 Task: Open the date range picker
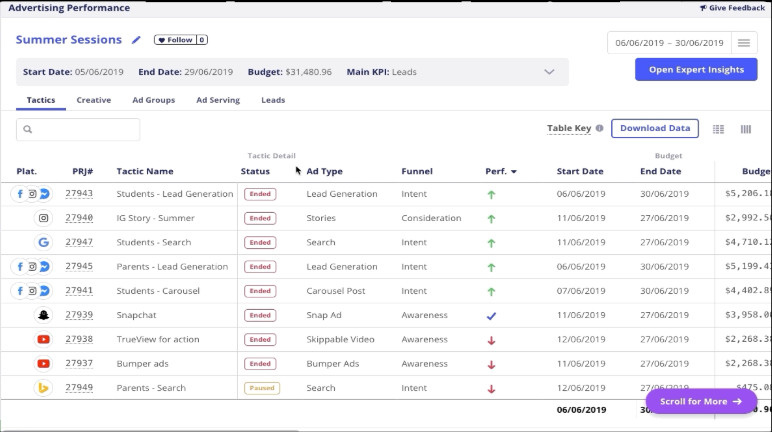668,43
